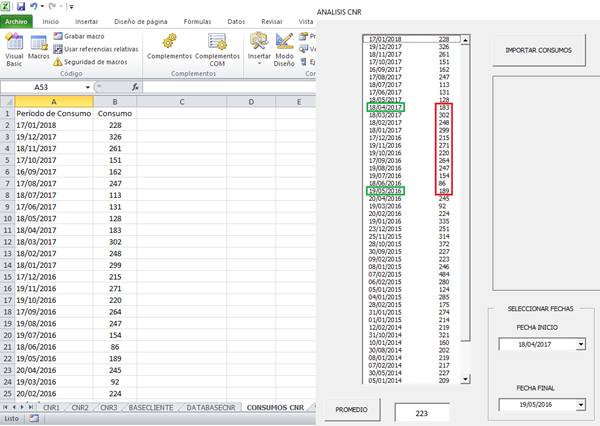
Task: Open the Visual Basic editor
Action: [14, 47]
